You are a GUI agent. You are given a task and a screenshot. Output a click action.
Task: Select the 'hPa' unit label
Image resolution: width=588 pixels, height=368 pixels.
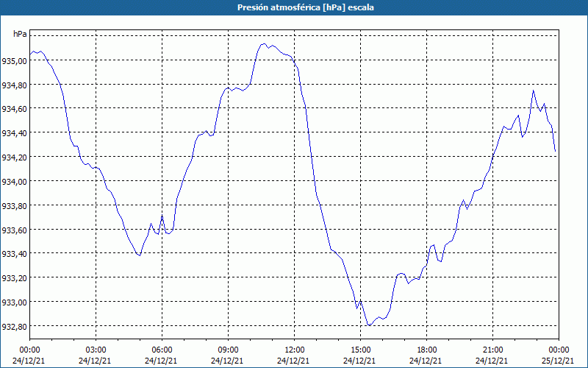(20, 34)
